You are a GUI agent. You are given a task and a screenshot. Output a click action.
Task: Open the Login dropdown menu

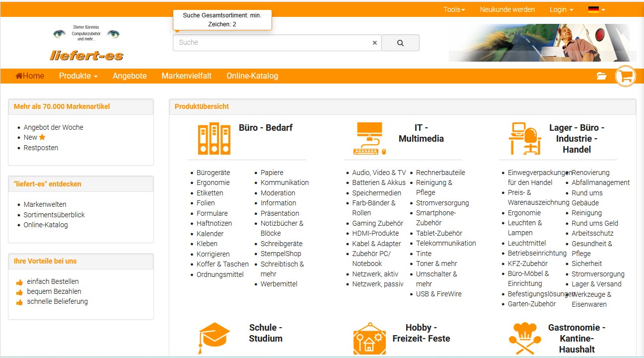point(561,9)
